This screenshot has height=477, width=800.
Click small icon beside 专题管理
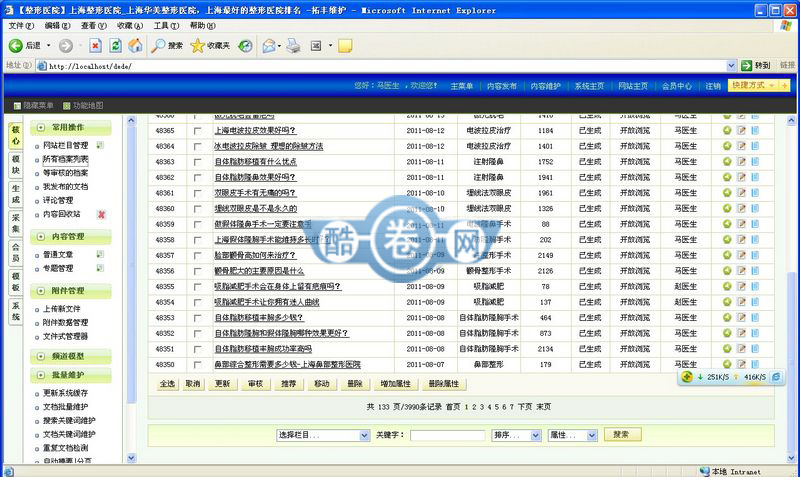pyautogui.click(x=100, y=268)
